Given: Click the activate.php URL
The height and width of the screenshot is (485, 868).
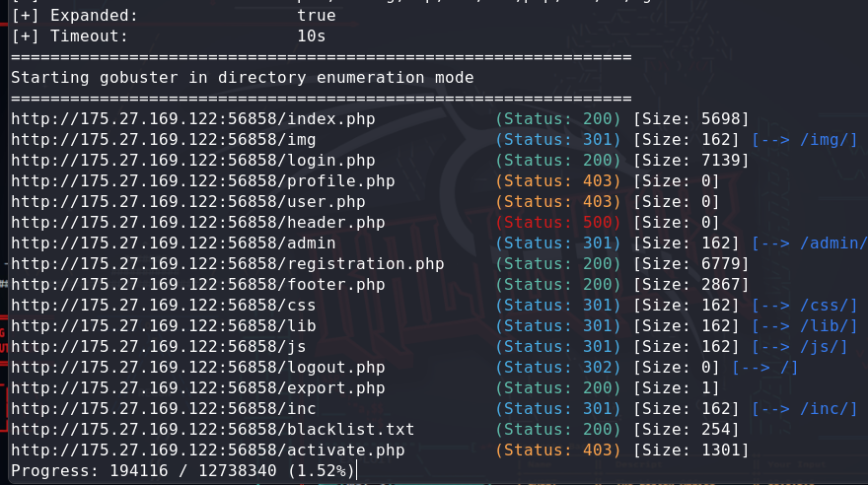Looking at the screenshot, I should (207, 450).
